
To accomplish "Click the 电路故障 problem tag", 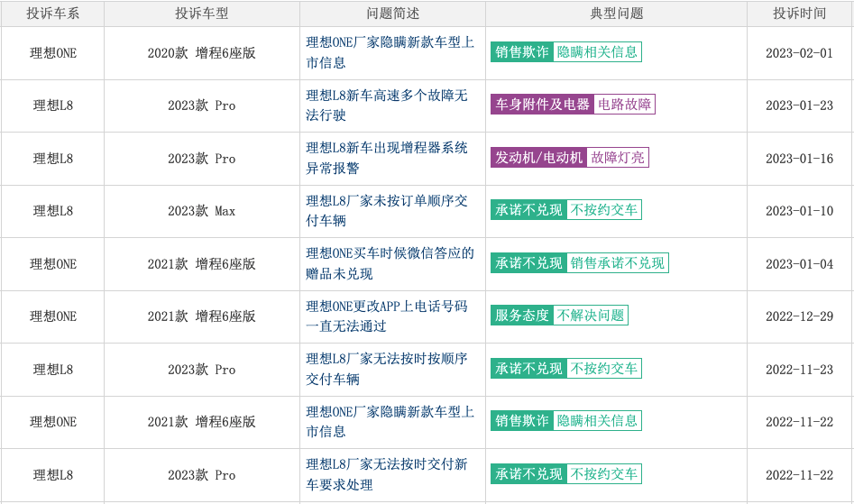I will click(624, 104).
